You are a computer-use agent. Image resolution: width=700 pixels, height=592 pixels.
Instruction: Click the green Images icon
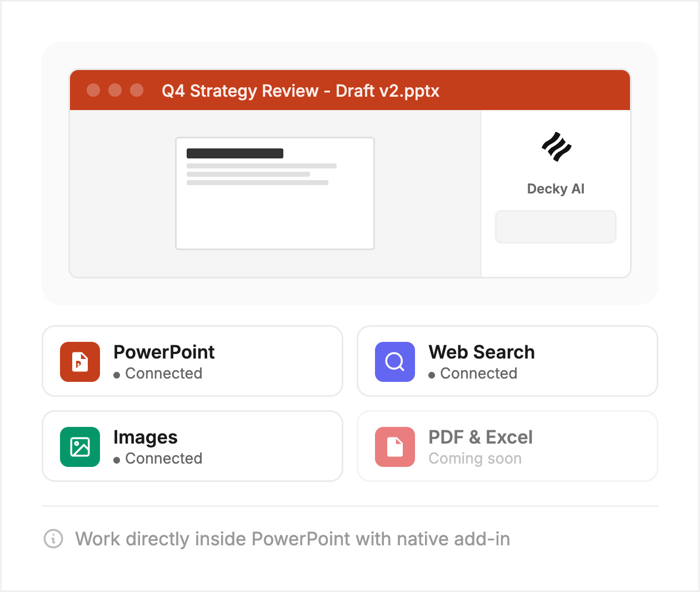(x=80, y=447)
